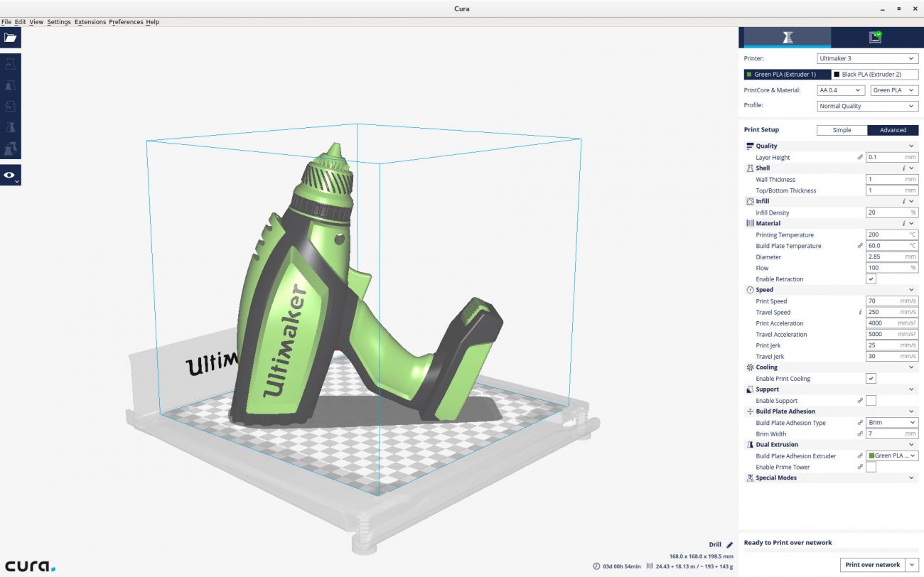Image resolution: width=924 pixels, height=577 pixels.
Task: Select the Black PLA (Extruder 2) tab
Action: pyautogui.click(x=875, y=74)
